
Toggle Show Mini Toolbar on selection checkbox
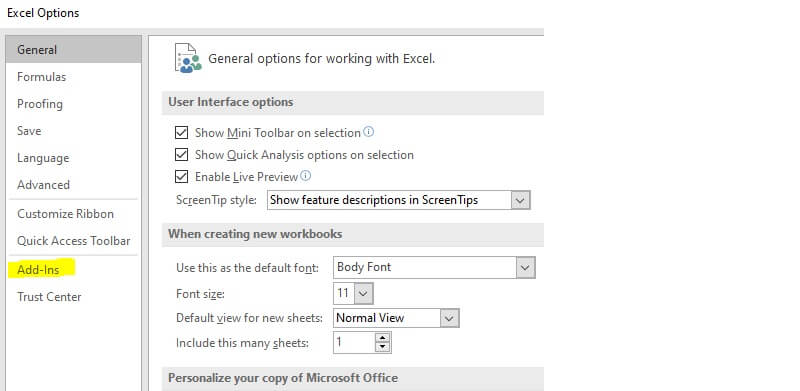pyautogui.click(x=181, y=133)
